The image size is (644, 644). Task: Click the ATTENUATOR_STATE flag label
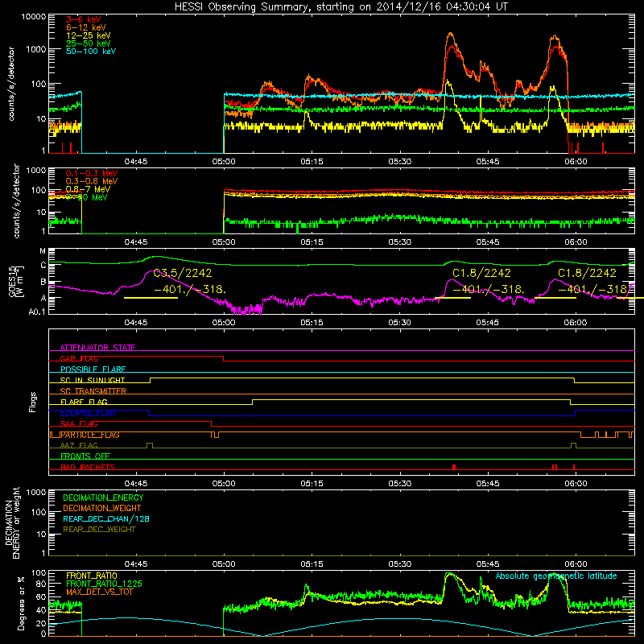(97, 348)
